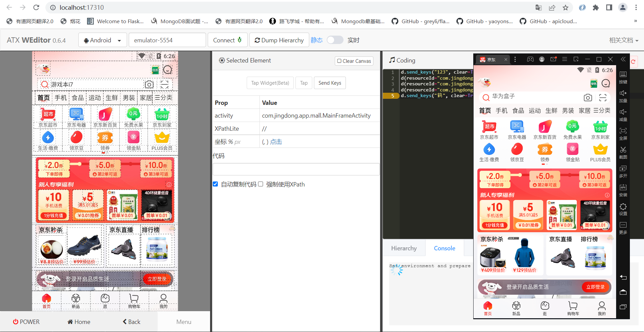
Task: Select the 手机 category tab in emulator window
Action: point(501,111)
